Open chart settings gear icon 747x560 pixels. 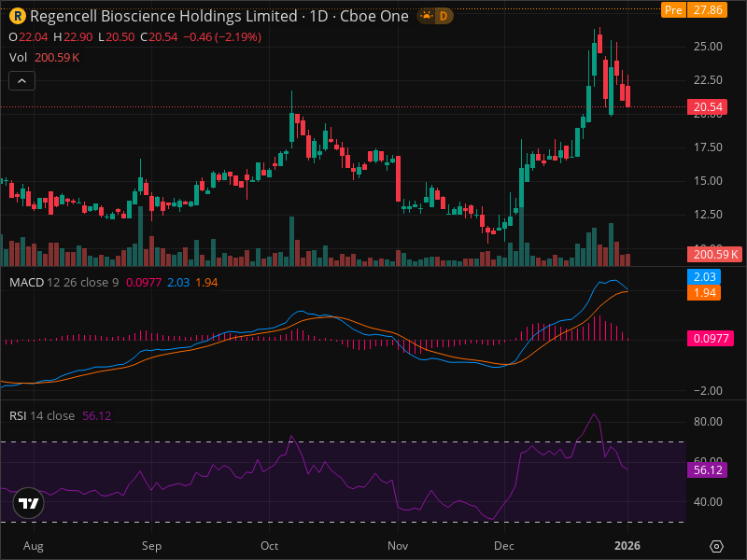point(716,546)
